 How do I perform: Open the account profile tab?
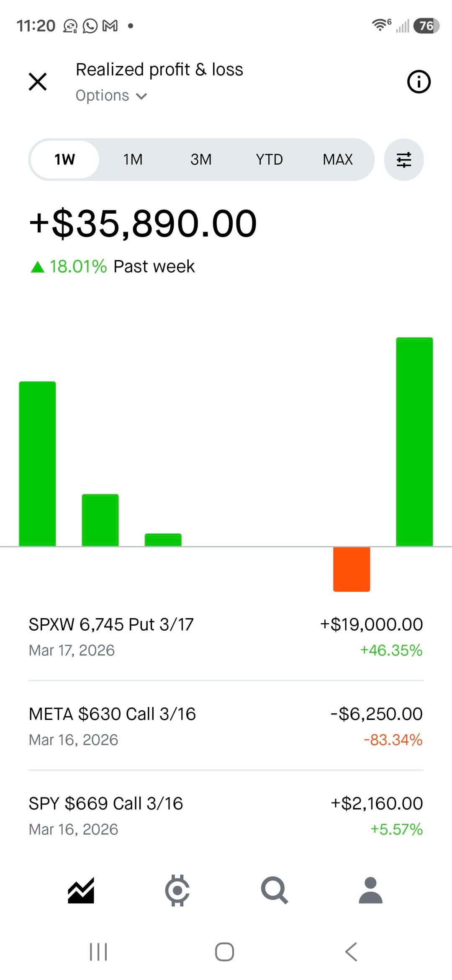(371, 890)
